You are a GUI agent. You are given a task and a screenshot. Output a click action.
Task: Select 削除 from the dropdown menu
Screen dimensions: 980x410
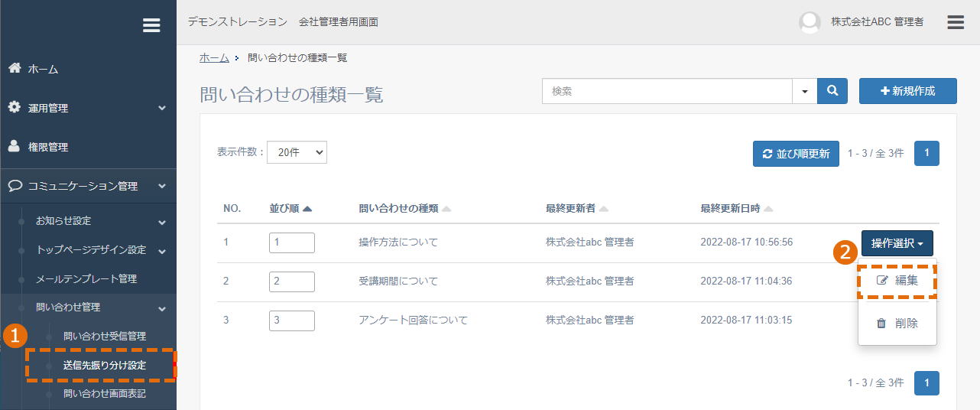897,324
